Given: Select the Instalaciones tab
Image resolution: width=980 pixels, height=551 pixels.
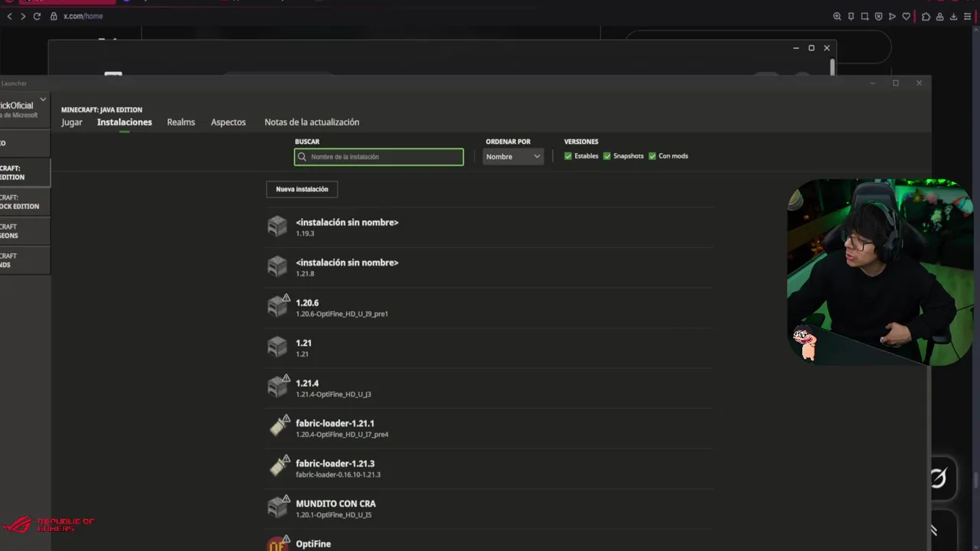Looking at the screenshot, I should [x=125, y=122].
